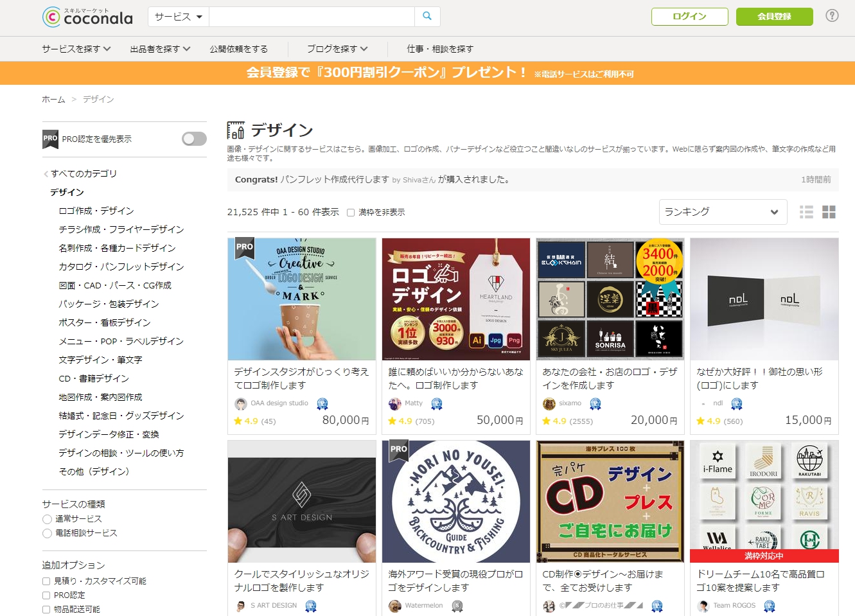Click into the search text field
This screenshot has height=616, width=855.
312,17
